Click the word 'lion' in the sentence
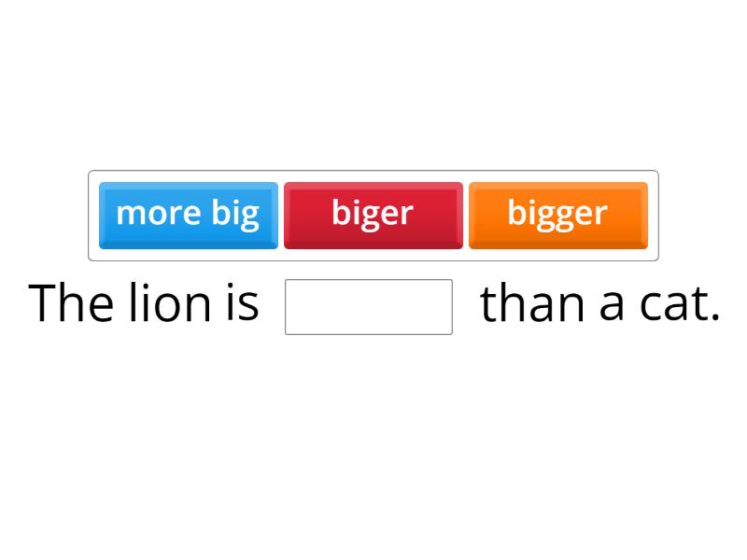The height and width of the screenshot is (560, 747). [167, 304]
